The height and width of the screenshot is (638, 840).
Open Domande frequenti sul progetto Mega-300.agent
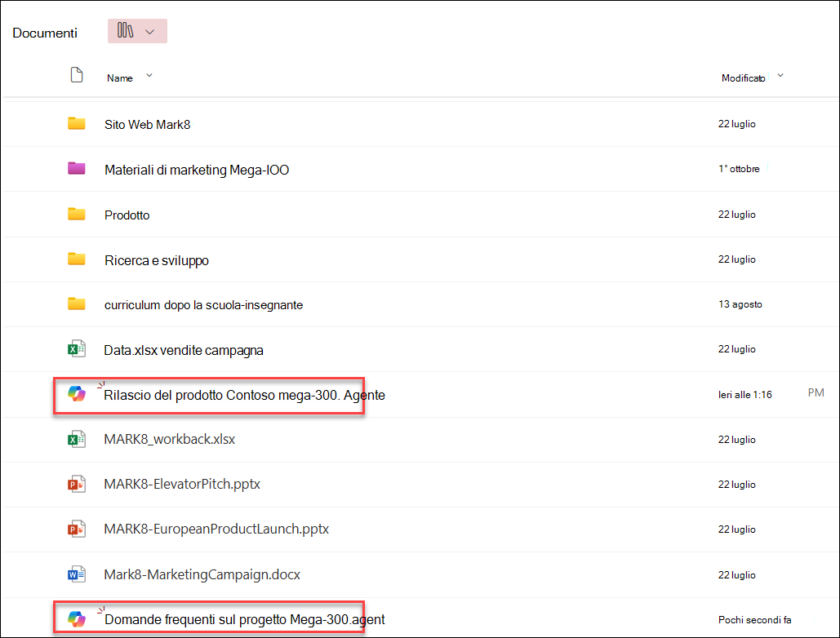click(245, 620)
